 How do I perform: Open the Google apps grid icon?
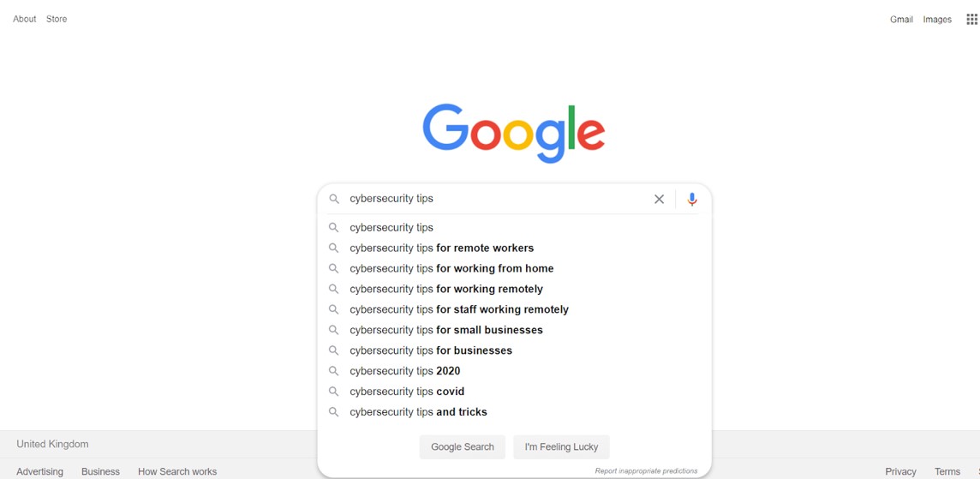coord(971,20)
